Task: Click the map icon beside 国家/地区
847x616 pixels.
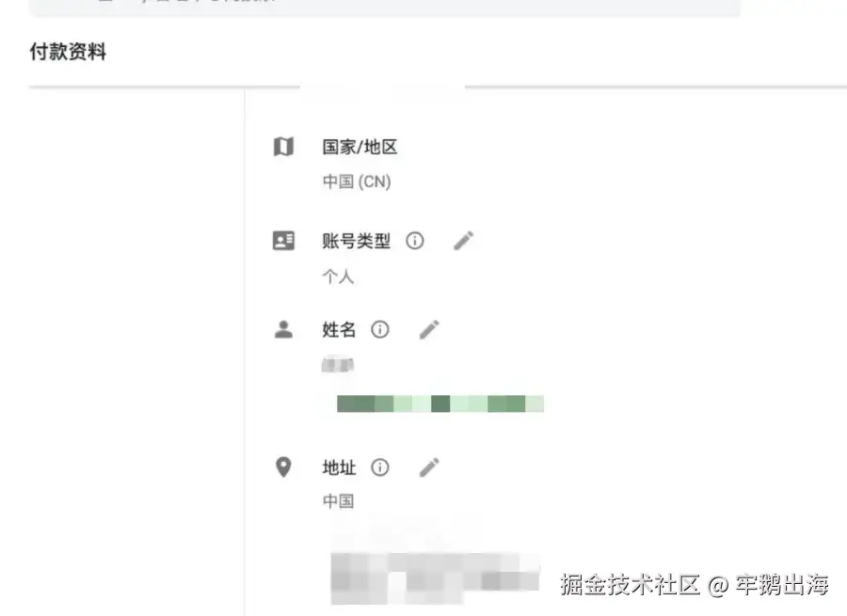Action: (283, 147)
